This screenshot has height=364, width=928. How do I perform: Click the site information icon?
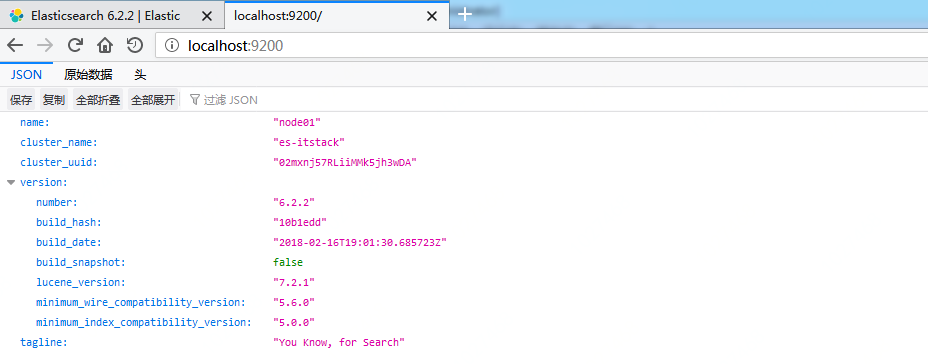(x=172, y=46)
